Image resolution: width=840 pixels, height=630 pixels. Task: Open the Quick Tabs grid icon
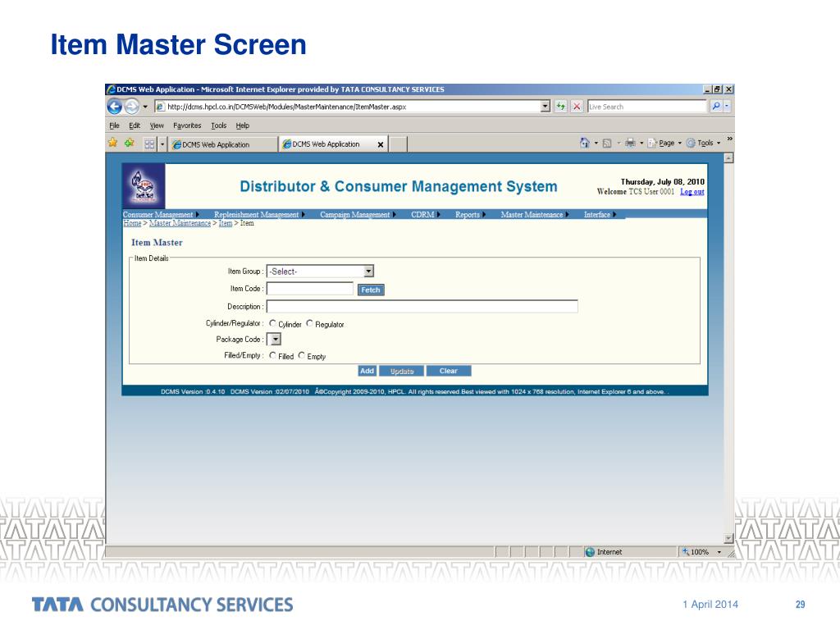tap(149, 144)
